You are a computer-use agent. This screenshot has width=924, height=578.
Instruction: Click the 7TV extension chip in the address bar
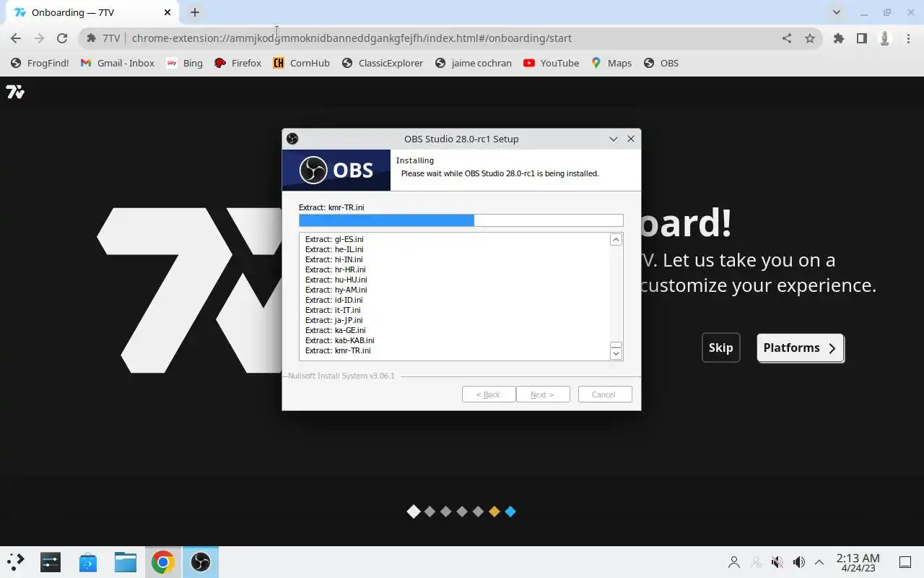(103, 38)
